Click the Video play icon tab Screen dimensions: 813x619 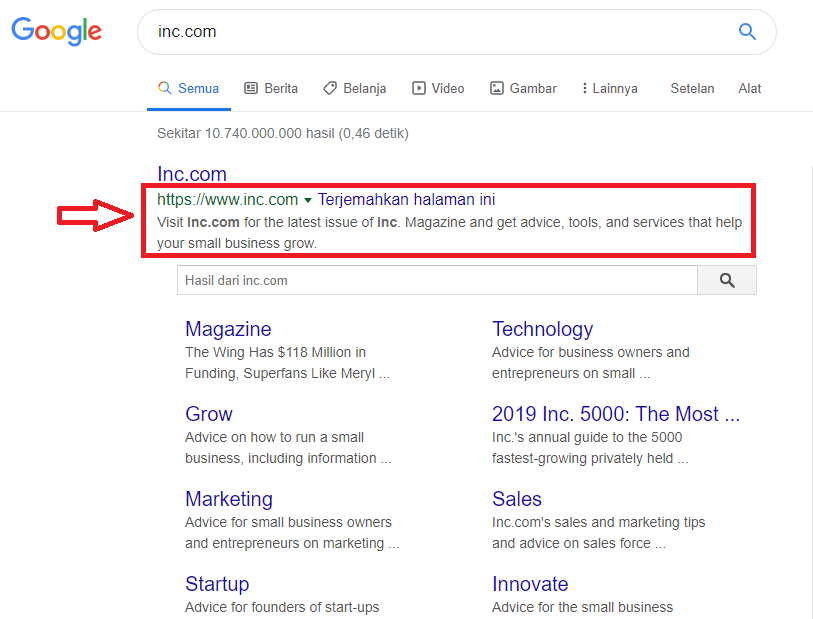417,88
